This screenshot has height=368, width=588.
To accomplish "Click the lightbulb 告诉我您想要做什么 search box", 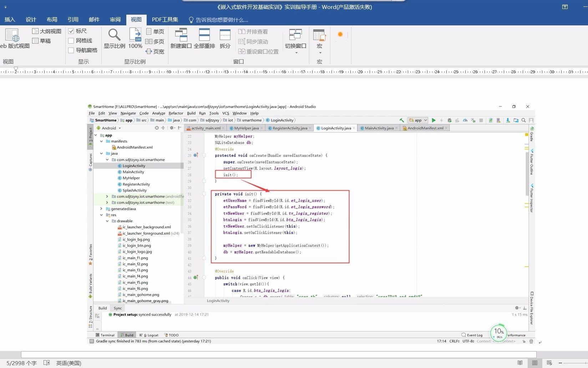I will tap(218, 20).
